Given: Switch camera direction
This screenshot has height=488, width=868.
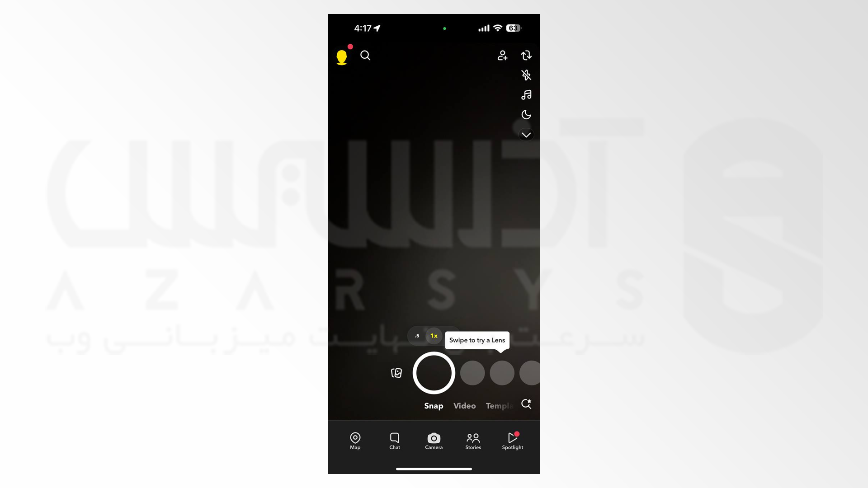Looking at the screenshot, I should click(526, 55).
